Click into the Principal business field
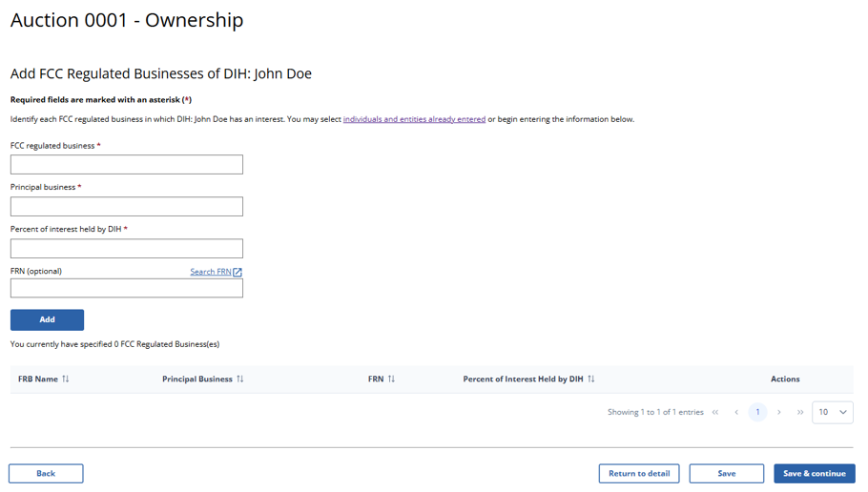This screenshot has height=492, width=868. (127, 207)
